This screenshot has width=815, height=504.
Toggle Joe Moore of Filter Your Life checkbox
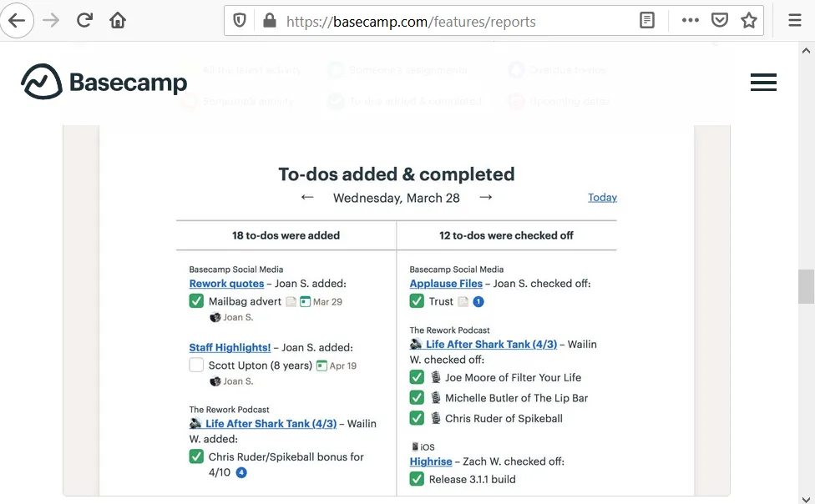tap(417, 376)
